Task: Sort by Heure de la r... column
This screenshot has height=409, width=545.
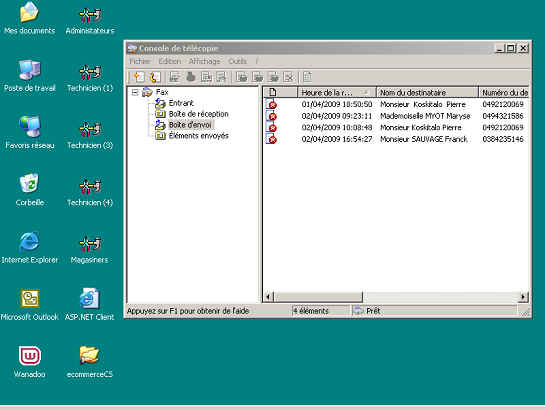Action: (336, 92)
